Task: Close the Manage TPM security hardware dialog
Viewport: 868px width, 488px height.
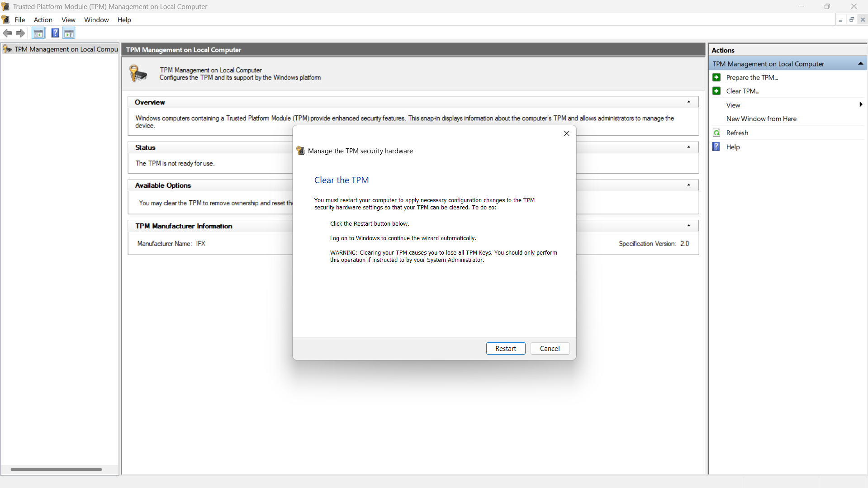Action: click(x=566, y=133)
